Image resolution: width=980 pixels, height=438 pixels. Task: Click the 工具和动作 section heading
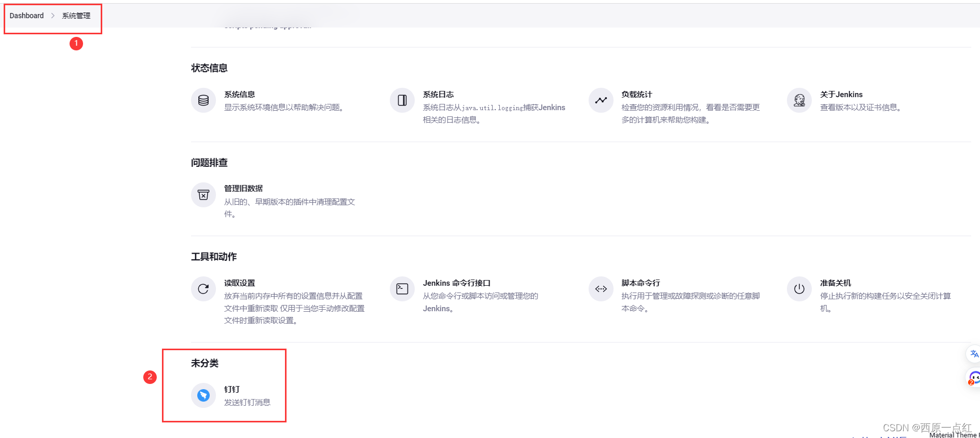tap(214, 257)
